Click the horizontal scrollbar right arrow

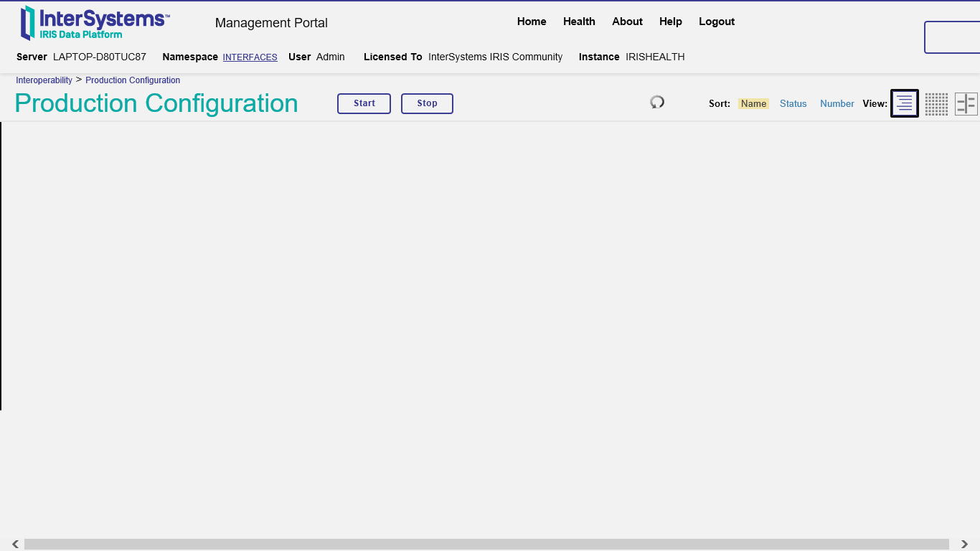point(965,545)
